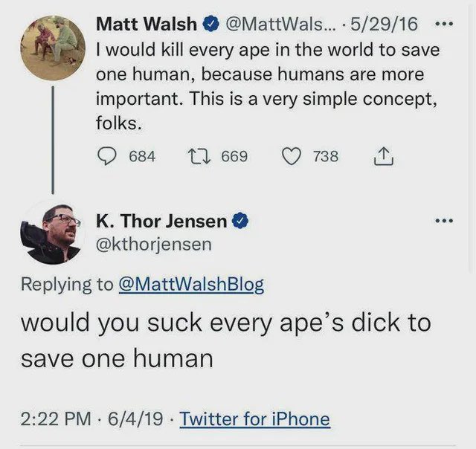Screen dimensions: 476x449
Task: Click the Matt Walsh display name
Action: click(147, 24)
